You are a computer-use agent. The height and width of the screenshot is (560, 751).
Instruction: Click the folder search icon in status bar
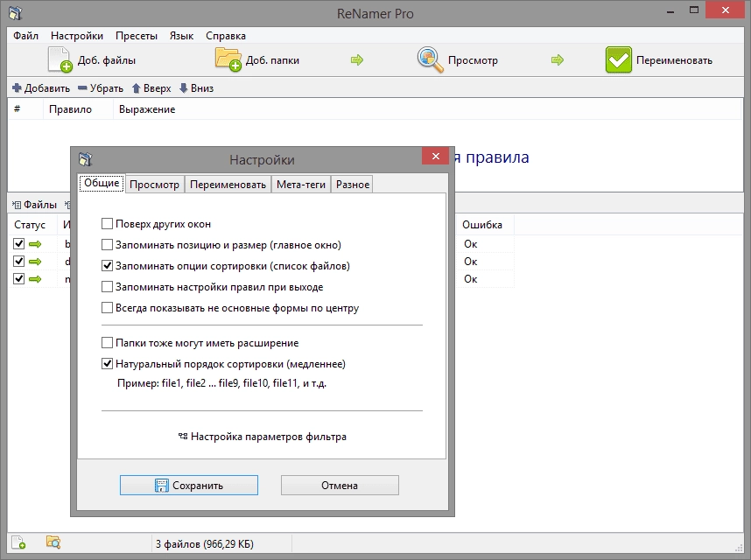pyautogui.click(x=53, y=542)
